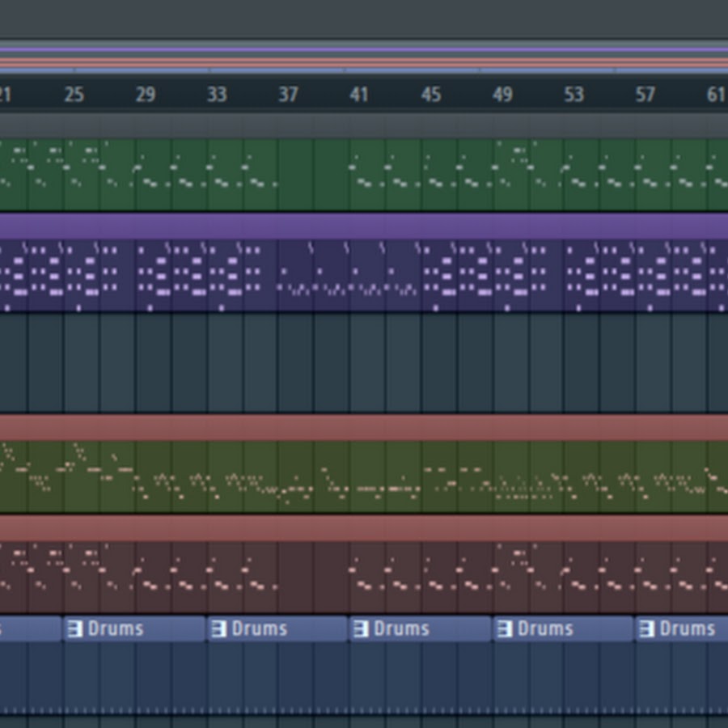This screenshot has height=728, width=728.
Task: Open the menu icon of the Drums clip at bar 25
Action: click(74, 629)
